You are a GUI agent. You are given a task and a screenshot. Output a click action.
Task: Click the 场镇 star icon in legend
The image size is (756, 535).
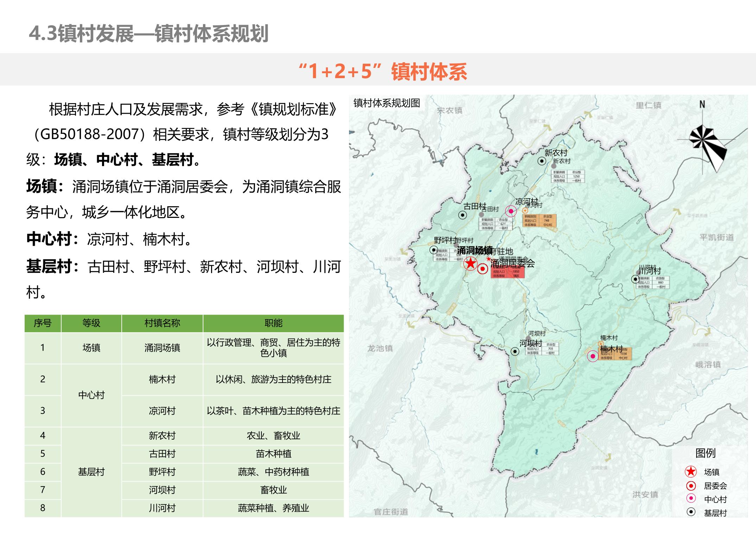pyautogui.click(x=691, y=472)
